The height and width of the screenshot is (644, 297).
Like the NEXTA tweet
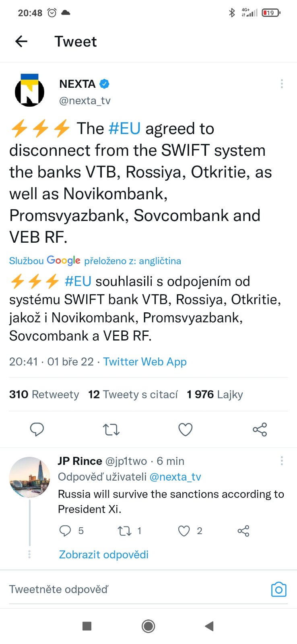click(185, 429)
